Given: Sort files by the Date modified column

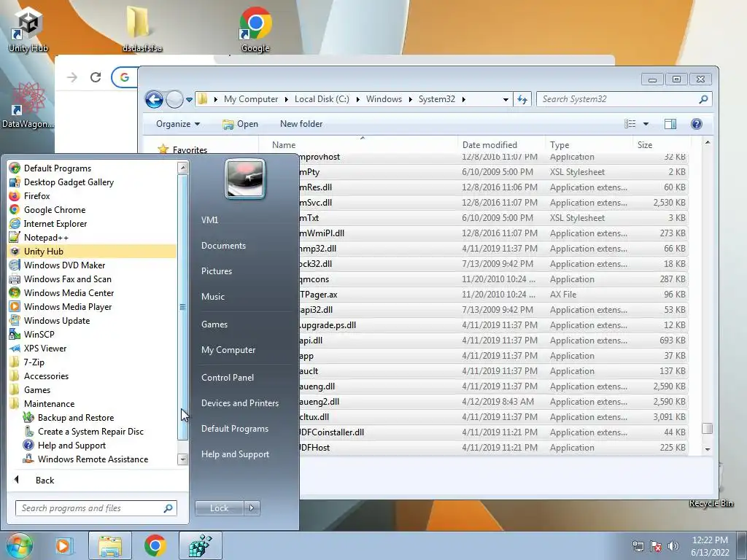Looking at the screenshot, I should click(x=502, y=145).
